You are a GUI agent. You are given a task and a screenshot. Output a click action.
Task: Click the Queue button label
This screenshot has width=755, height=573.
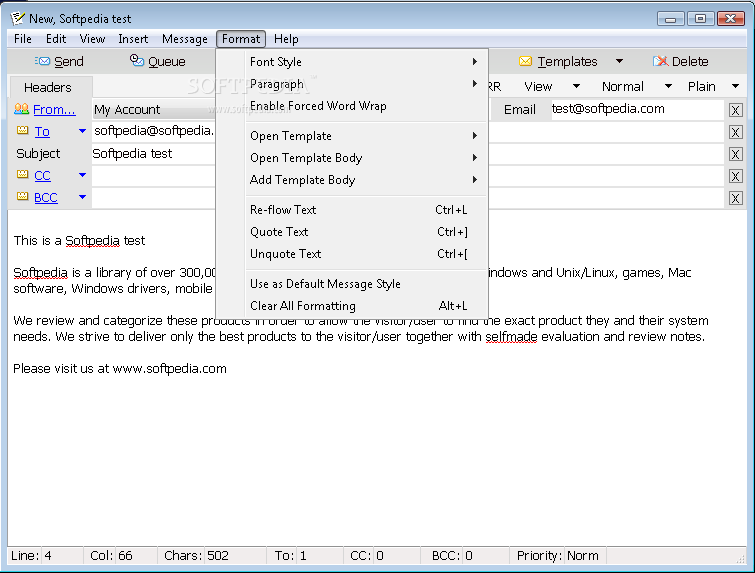click(x=167, y=62)
